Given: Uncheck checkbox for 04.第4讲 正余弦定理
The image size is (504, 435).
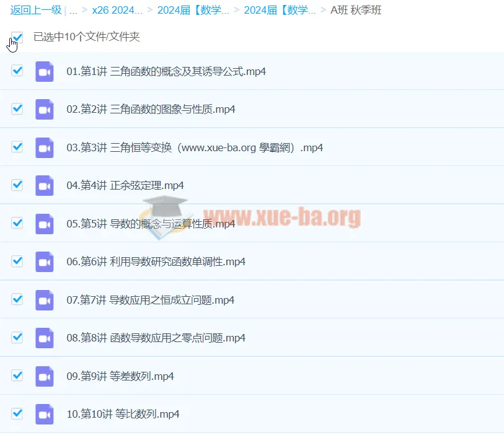Looking at the screenshot, I should [17, 185].
